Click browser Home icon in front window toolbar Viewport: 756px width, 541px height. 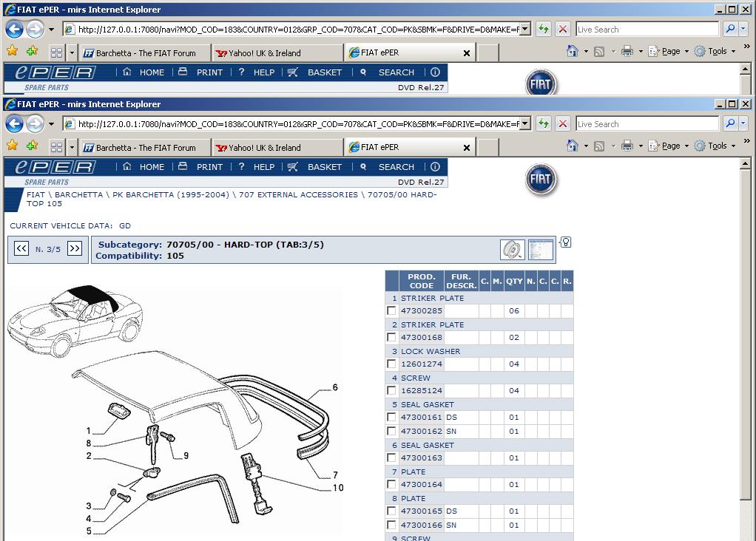click(573, 146)
